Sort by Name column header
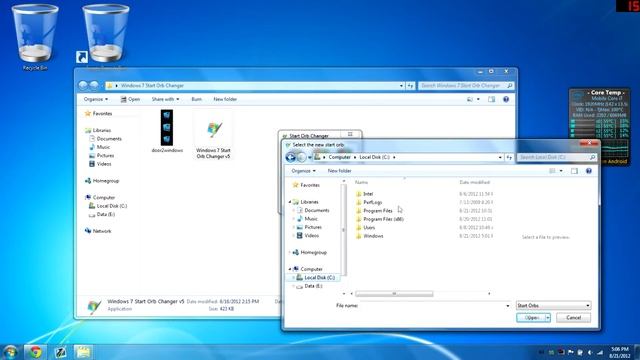 pyautogui.click(x=362, y=182)
